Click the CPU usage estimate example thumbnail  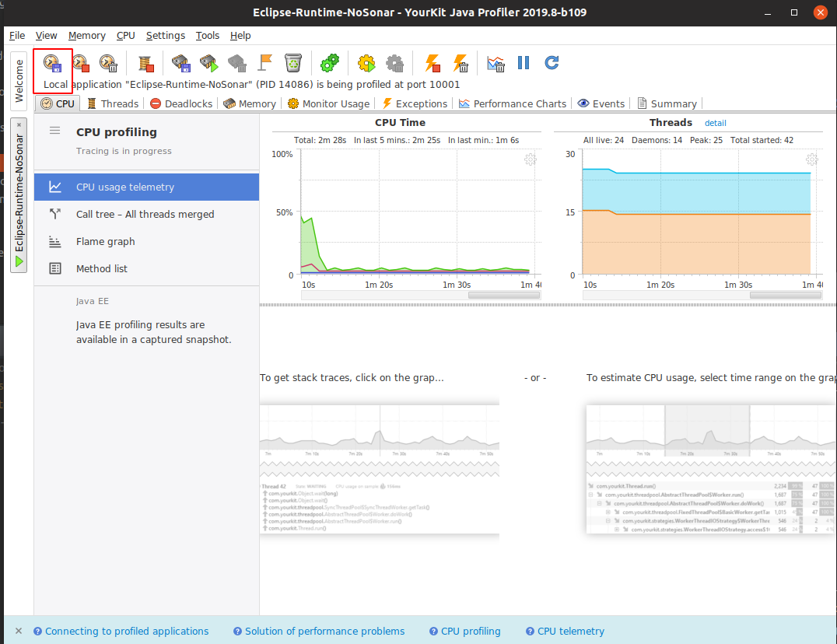coord(711,468)
